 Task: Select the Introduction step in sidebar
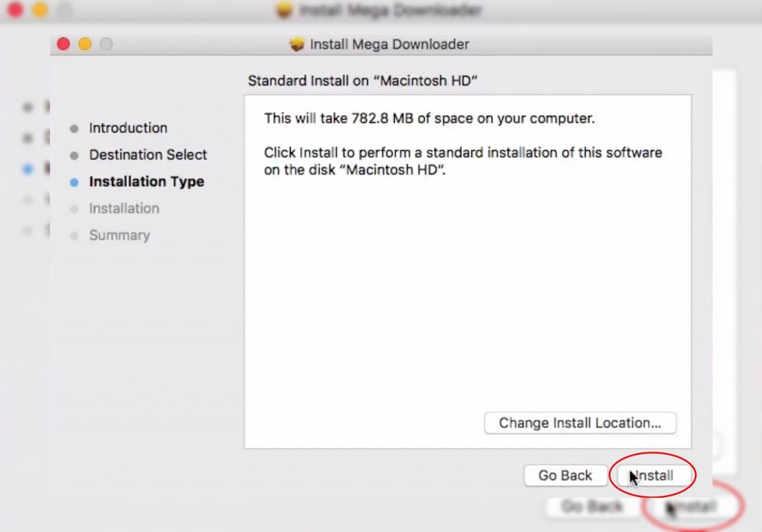coord(128,128)
